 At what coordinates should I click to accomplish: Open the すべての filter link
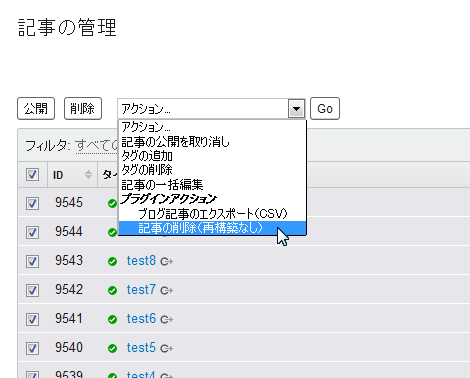[97, 146]
